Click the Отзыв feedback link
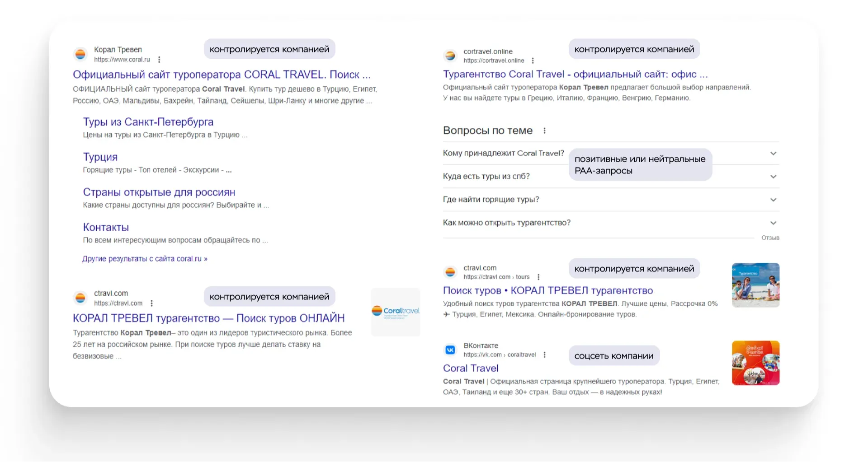The image size is (868, 462). [770, 238]
